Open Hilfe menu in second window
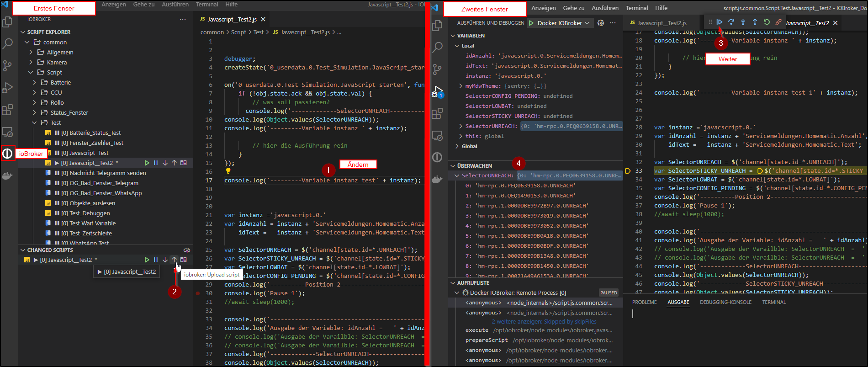The width and height of the screenshot is (868, 367). 661,8
